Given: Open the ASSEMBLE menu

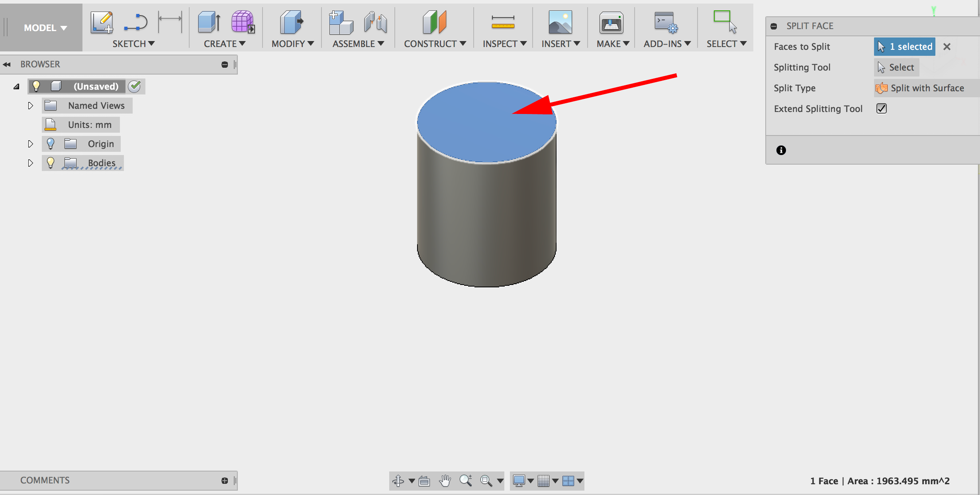Looking at the screenshot, I should point(358,44).
